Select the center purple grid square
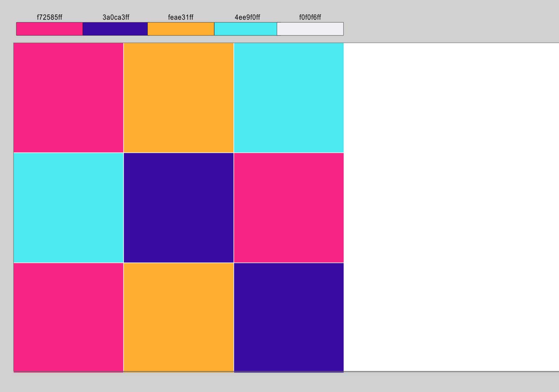 click(178, 208)
